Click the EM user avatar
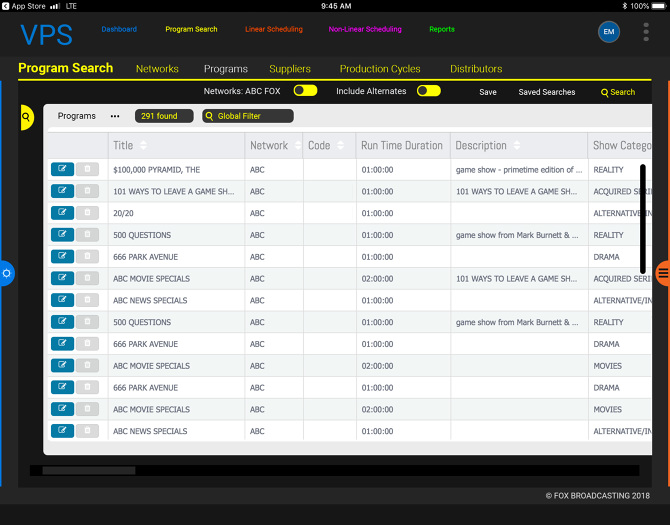 (x=608, y=32)
